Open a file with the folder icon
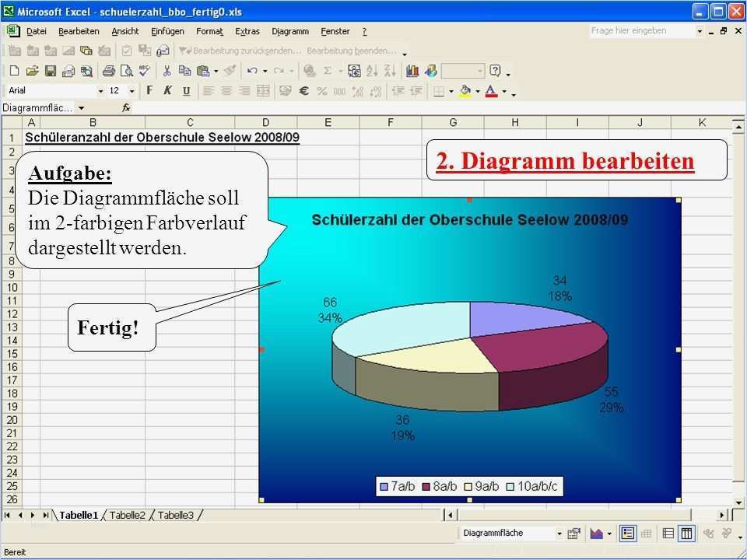The height and width of the screenshot is (560, 747). (x=32, y=71)
